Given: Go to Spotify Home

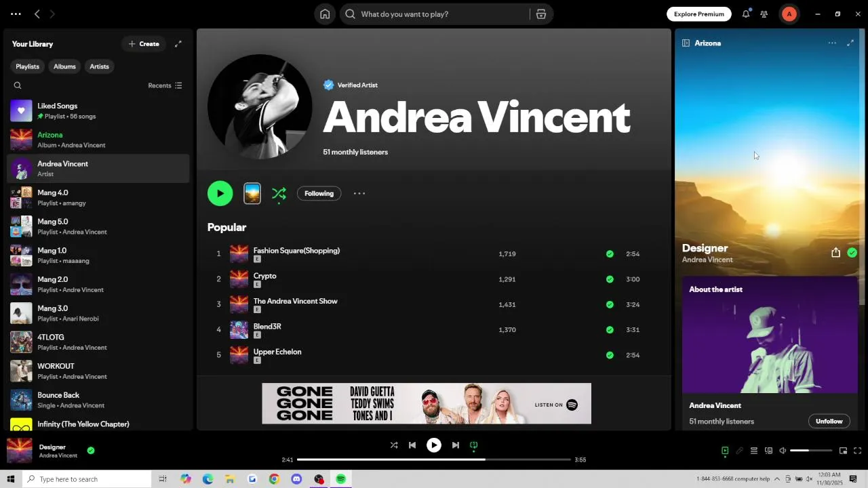Looking at the screenshot, I should click(x=325, y=14).
